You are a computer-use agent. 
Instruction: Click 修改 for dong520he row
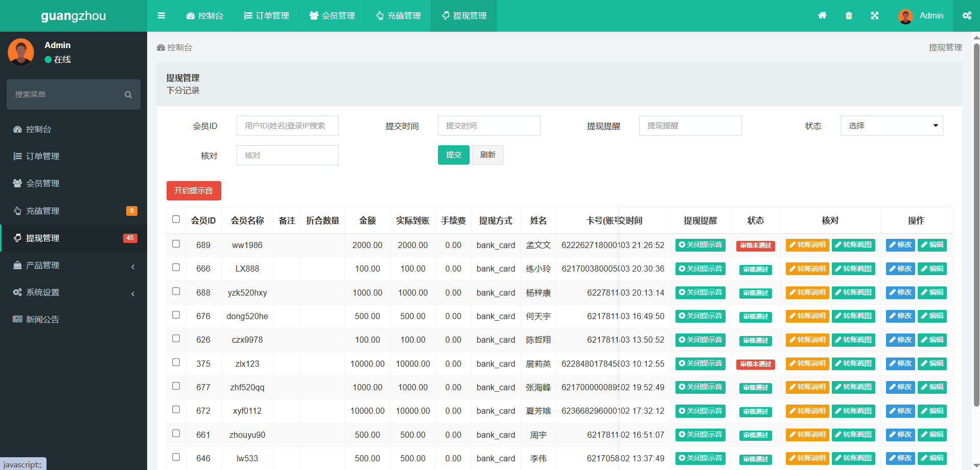[x=900, y=316]
